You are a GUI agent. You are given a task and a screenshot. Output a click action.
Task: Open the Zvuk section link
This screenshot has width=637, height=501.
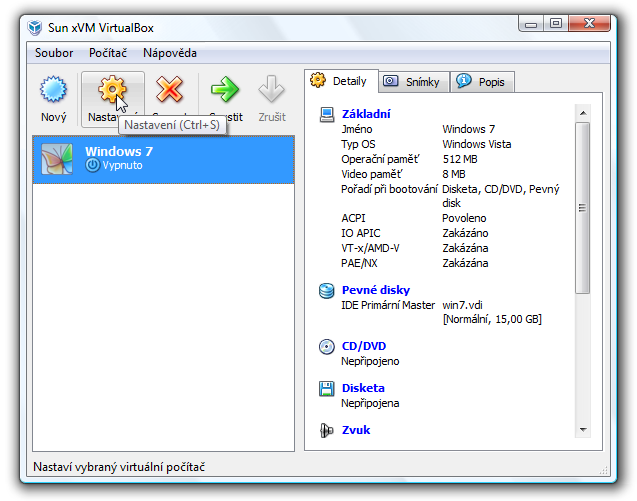click(x=356, y=430)
